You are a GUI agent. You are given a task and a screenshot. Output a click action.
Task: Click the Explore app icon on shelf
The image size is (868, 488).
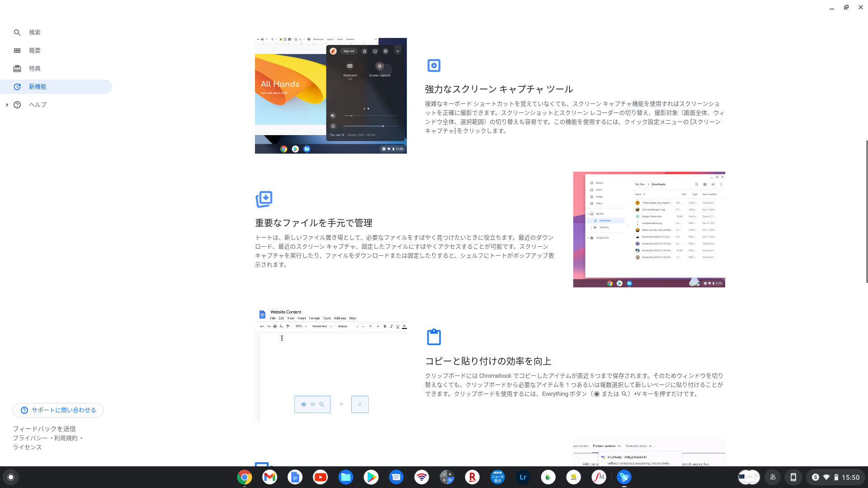[624, 477]
